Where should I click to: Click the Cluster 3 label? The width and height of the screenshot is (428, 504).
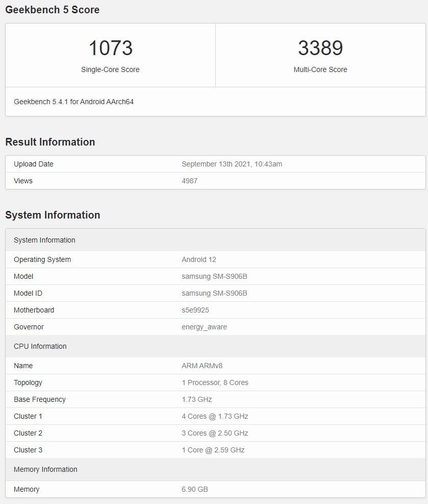(x=28, y=450)
